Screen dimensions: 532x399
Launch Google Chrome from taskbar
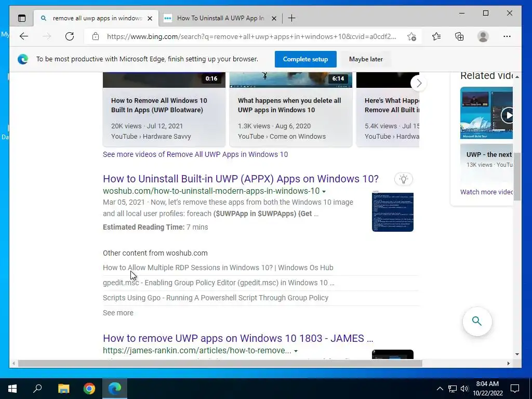(x=89, y=389)
